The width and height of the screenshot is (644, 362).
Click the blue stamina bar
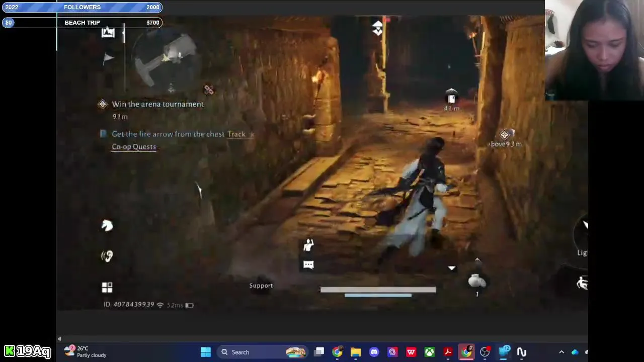pyautogui.click(x=378, y=296)
